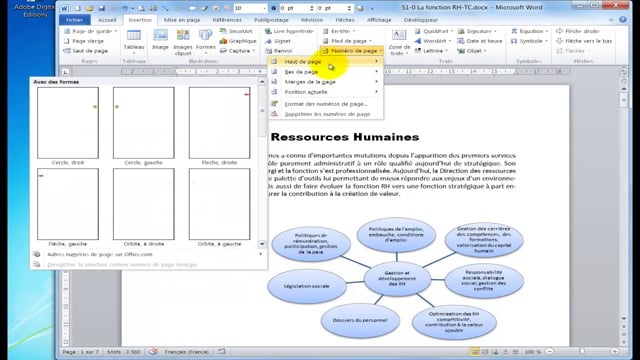Screen dimensions: 640x360
Task: Insert a Tableau from the ribbon
Action: pyautogui.click(x=133, y=41)
